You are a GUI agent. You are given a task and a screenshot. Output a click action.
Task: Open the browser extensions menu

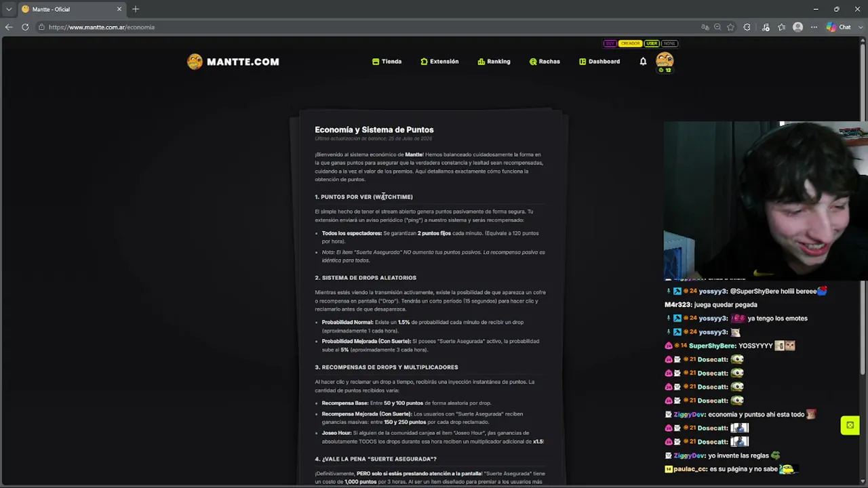747,27
